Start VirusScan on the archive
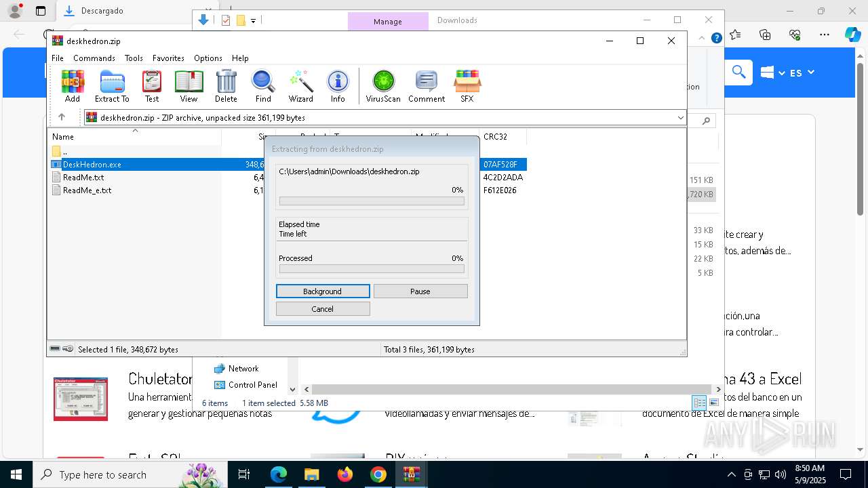Viewport: 868px width, 488px height. (x=383, y=86)
